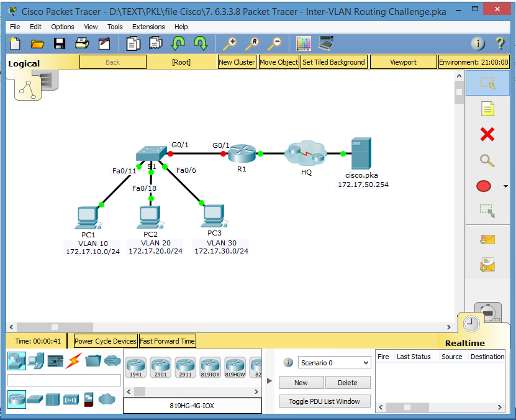Click the Viewport button
516x420 pixels.
coord(403,62)
